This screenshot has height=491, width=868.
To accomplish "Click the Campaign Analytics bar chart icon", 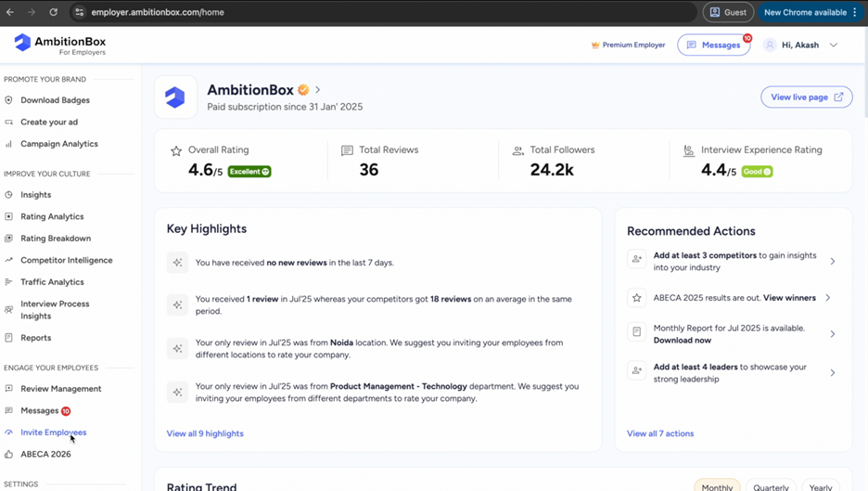I will [9, 144].
